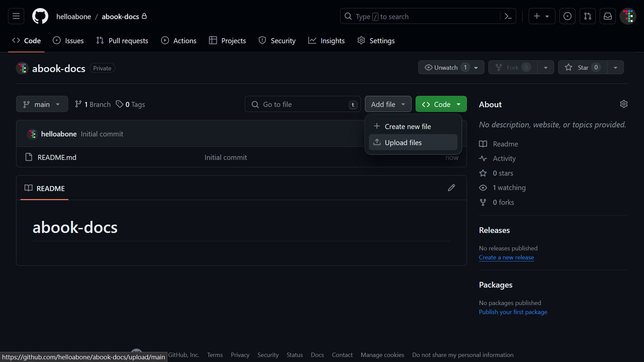Open the Insights tab

(x=326, y=41)
